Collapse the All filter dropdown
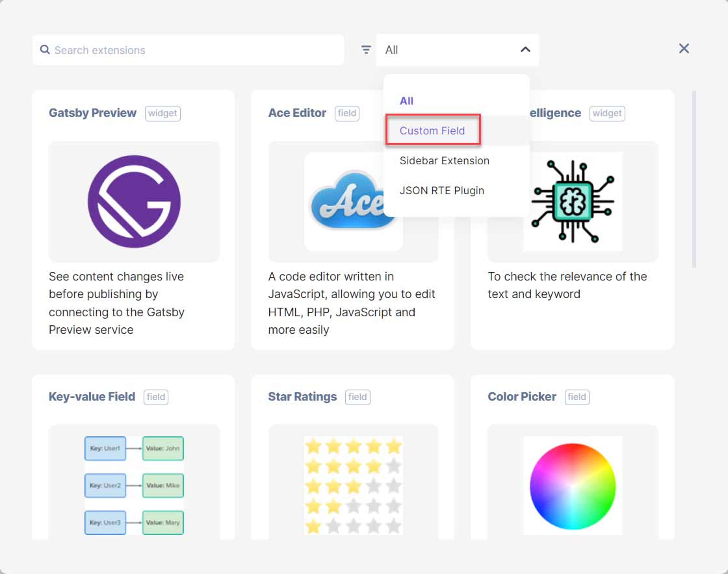This screenshot has height=574, width=728. click(x=457, y=50)
